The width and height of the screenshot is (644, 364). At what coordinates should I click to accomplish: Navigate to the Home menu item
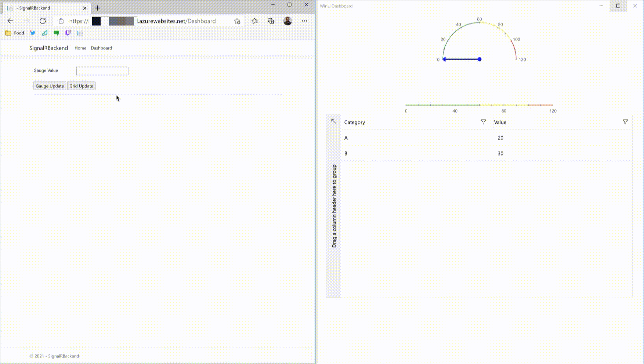click(80, 48)
